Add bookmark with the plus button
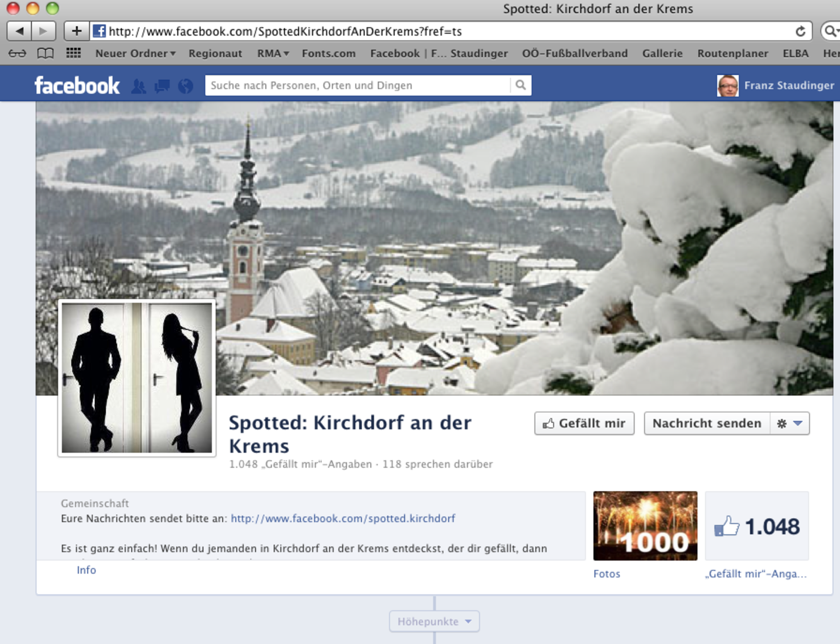 76,31
